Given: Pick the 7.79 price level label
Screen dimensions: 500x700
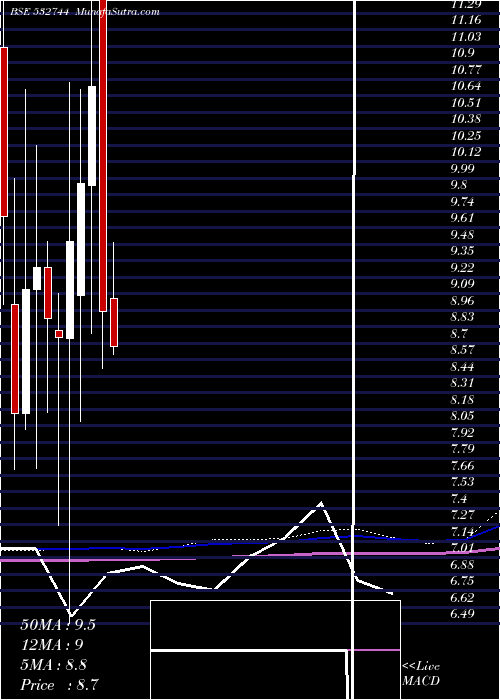Looking at the screenshot, I should [x=463, y=449].
